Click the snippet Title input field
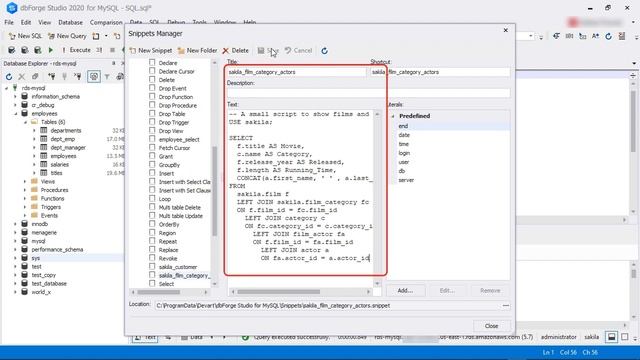Screen dimensions: 640x360 click(296, 72)
